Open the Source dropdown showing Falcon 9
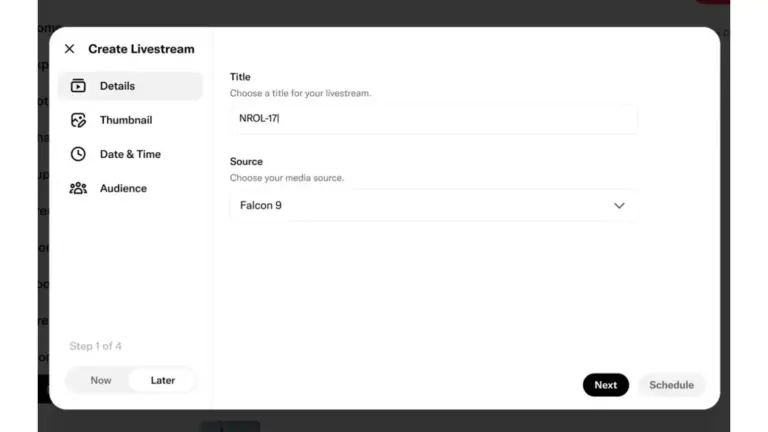 pyautogui.click(x=433, y=206)
